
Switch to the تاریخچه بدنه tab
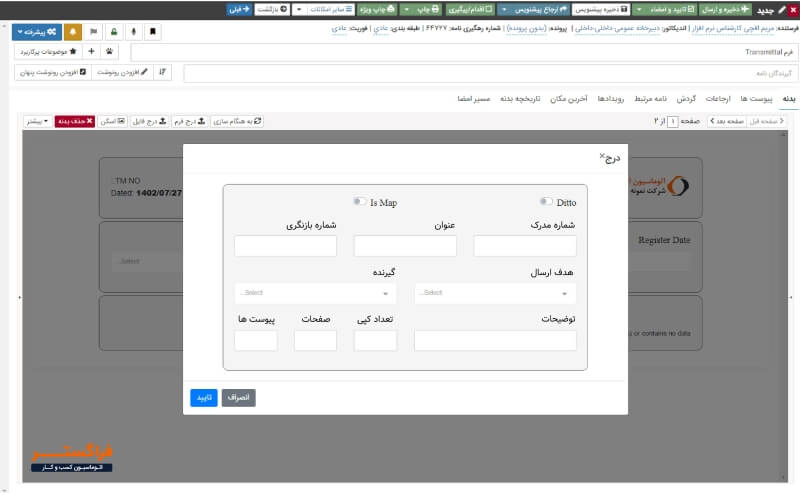[520, 98]
